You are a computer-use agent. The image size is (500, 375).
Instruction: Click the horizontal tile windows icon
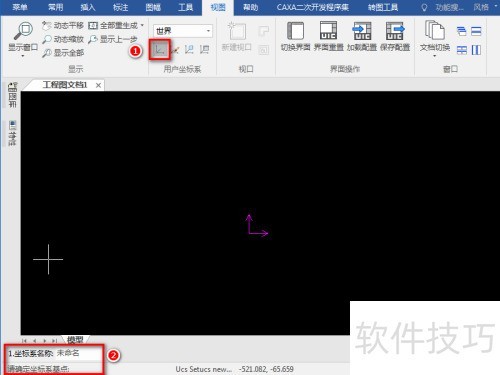[476, 32]
